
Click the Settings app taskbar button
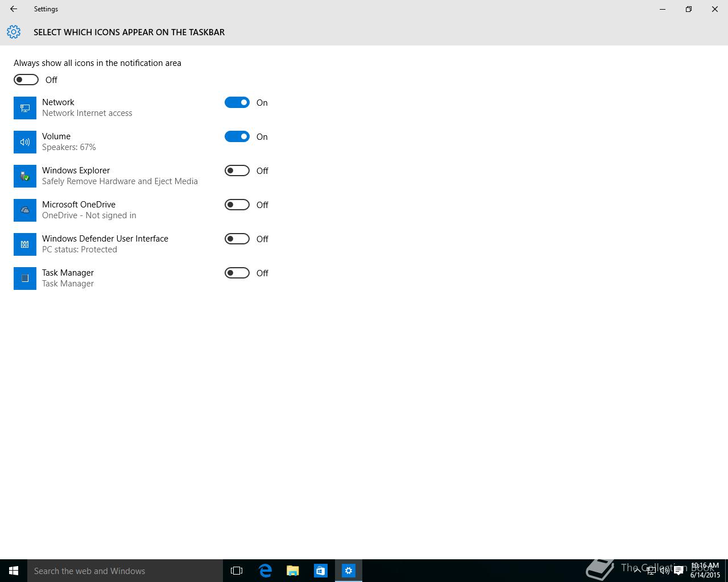coord(349,571)
